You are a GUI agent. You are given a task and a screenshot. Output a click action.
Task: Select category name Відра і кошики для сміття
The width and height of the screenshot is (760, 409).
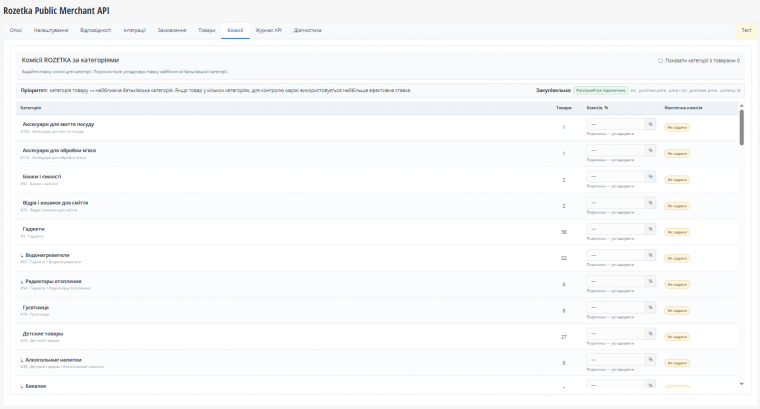(55, 203)
